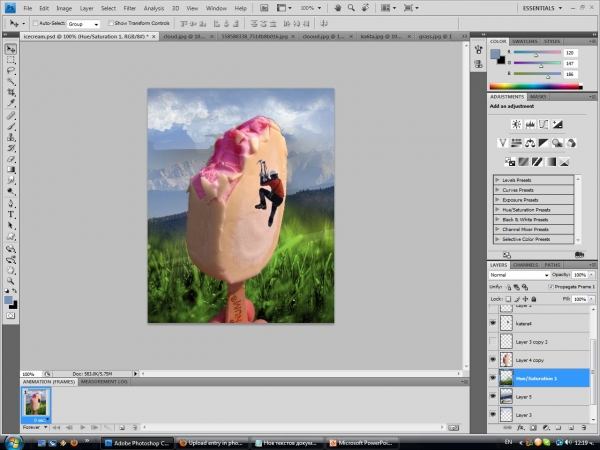
Task: Open the blend mode Normal dropdown
Action: point(519,275)
